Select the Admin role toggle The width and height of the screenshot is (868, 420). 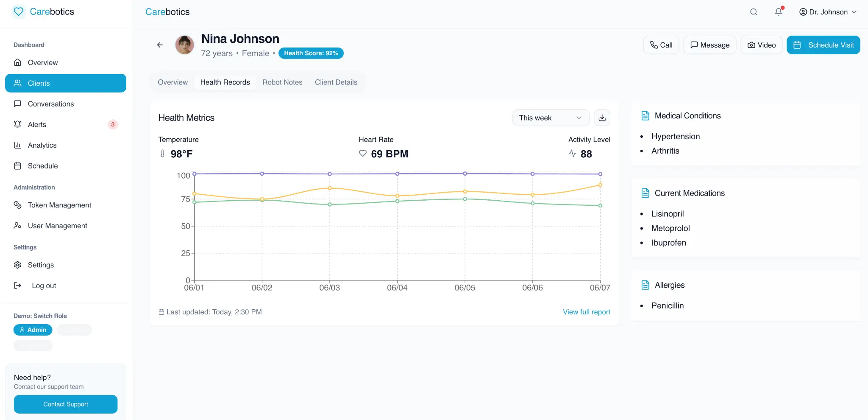point(33,330)
